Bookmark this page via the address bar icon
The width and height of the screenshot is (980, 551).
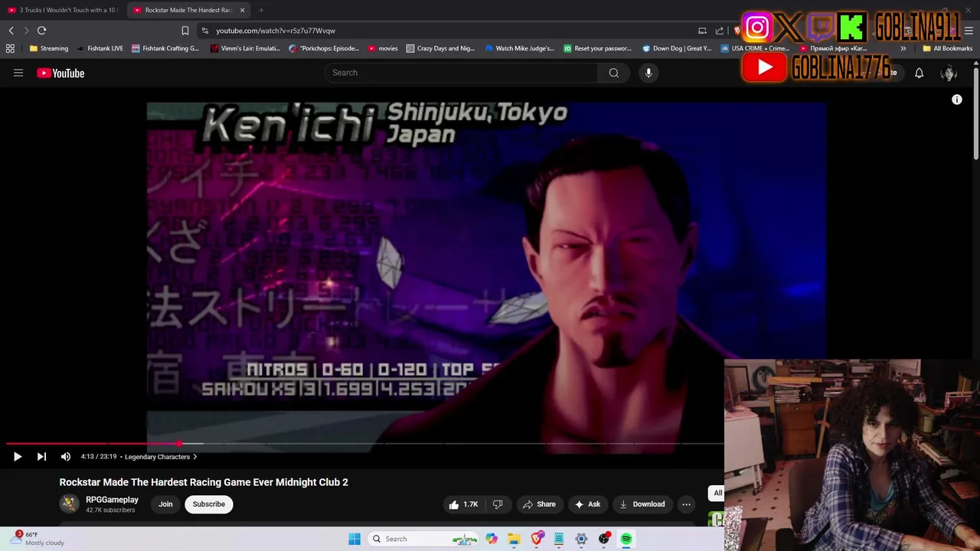tap(185, 31)
